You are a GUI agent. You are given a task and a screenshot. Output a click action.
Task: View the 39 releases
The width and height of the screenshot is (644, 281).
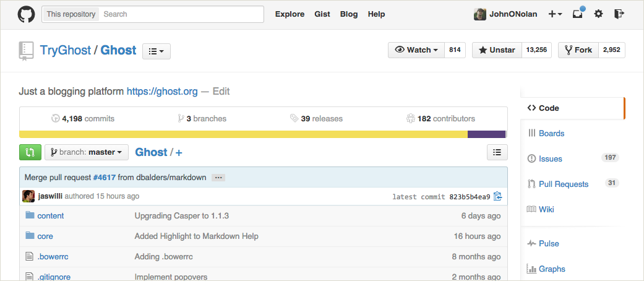tap(316, 119)
